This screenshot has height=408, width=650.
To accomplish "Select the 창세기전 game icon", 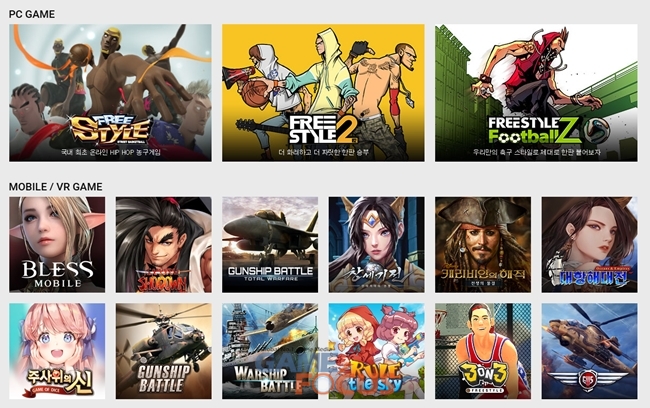I will (x=377, y=245).
